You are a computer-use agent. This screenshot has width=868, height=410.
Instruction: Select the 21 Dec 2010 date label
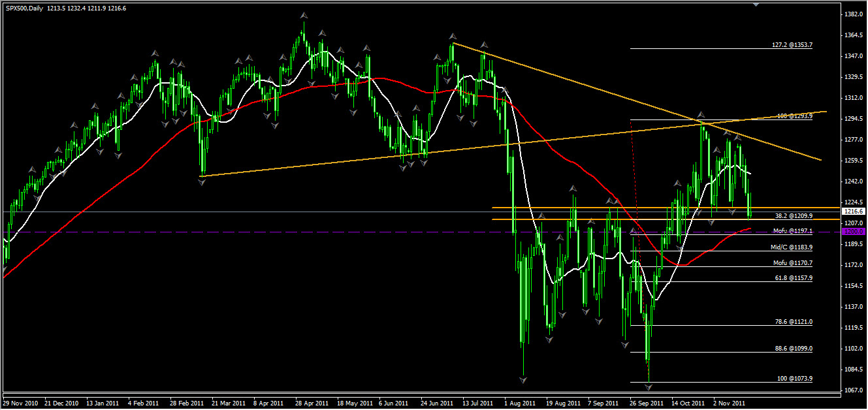(63, 403)
